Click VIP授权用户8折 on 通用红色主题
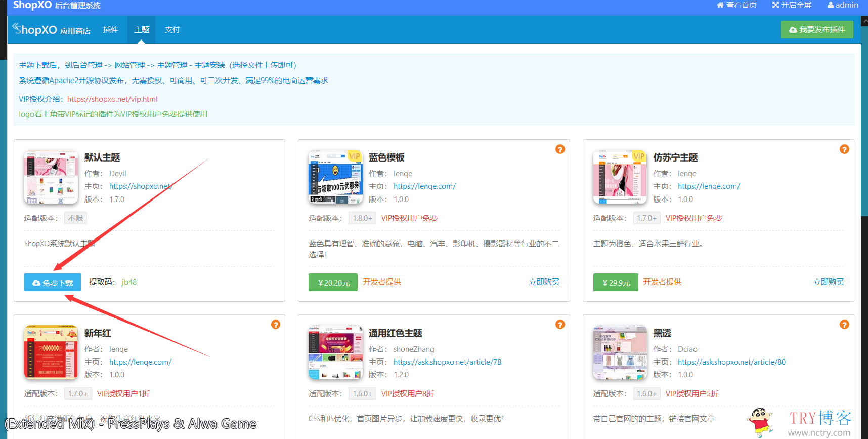Image resolution: width=868 pixels, height=439 pixels. click(x=408, y=394)
